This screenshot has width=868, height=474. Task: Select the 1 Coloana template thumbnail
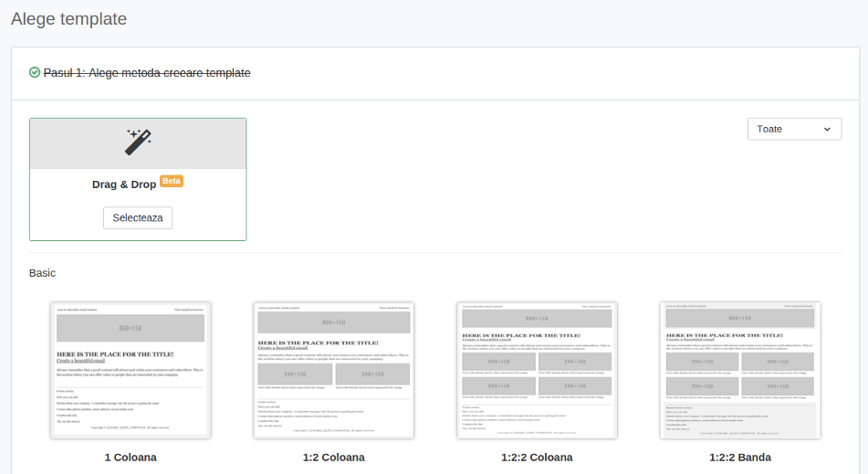click(x=131, y=370)
